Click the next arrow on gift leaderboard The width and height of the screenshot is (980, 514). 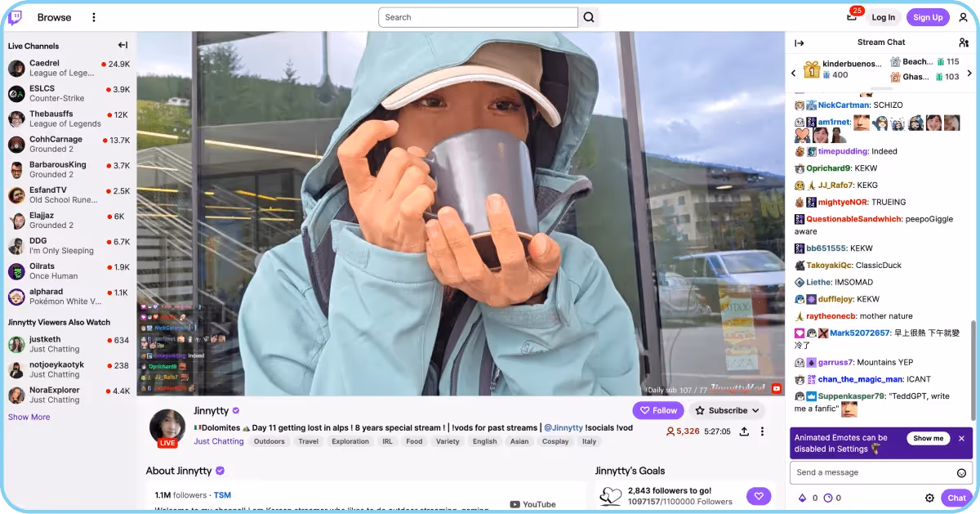pyautogui.click(x=970, y=72)
